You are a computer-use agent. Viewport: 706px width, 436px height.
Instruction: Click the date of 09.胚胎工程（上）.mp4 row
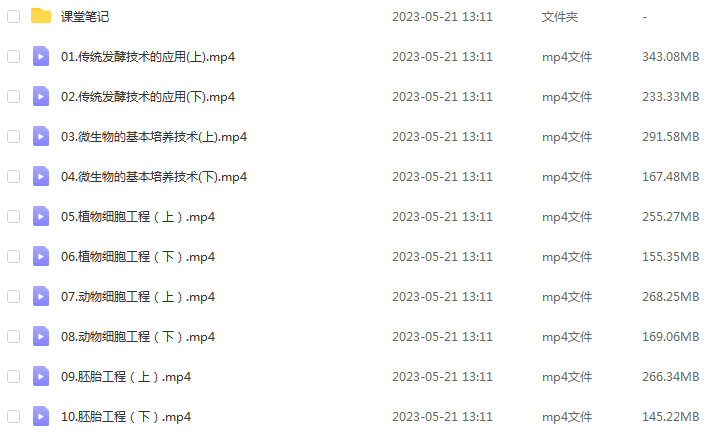click(x=442, y=377)
